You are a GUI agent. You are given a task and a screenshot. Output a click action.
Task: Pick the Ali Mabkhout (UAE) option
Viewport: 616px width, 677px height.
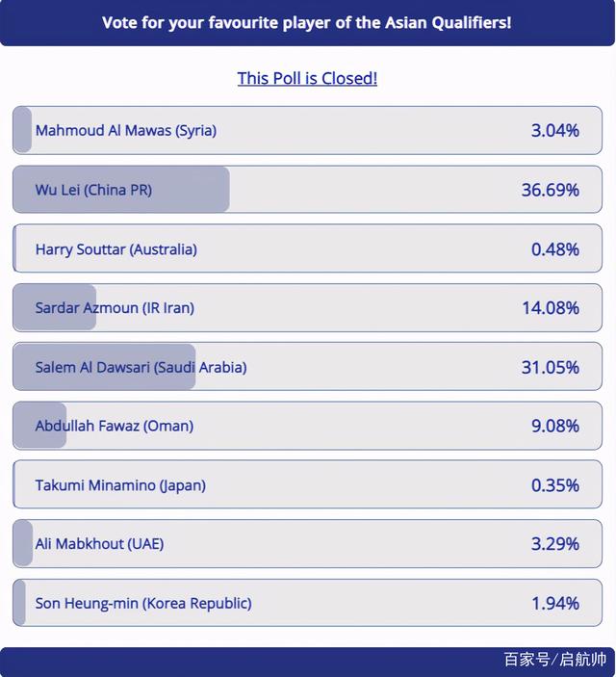[99, 544]
